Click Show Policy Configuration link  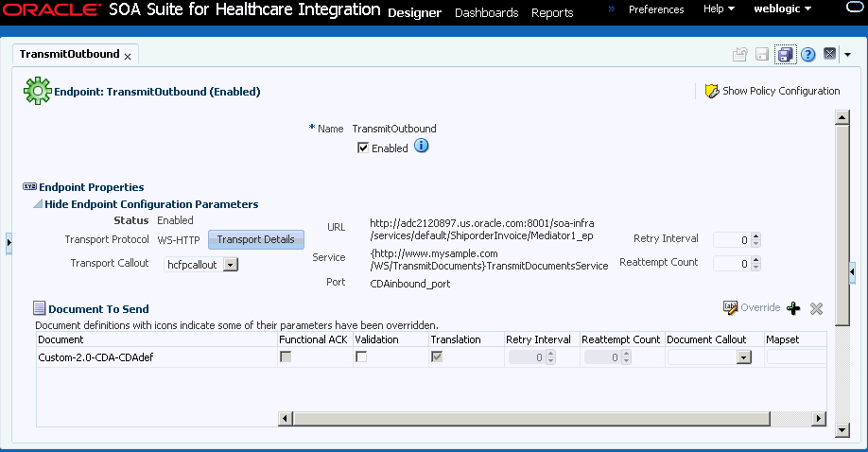781,91
